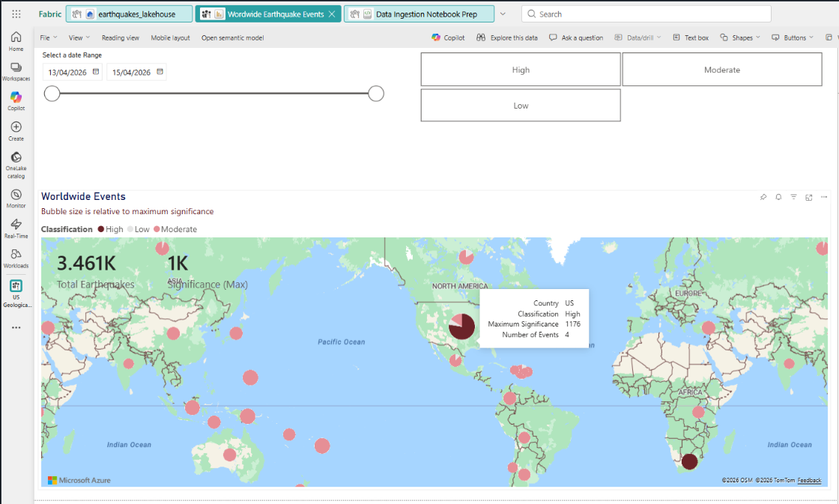839x504 pixels.
Task: Click the 3.461K Total Earthquakes card
Action: [95, 271]
